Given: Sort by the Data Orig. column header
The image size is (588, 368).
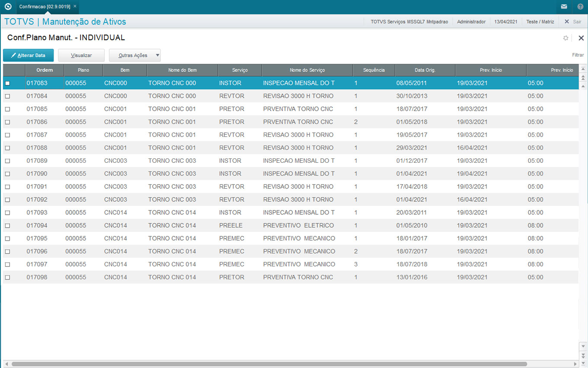Looking at the screenshot, I should (425, 70).
